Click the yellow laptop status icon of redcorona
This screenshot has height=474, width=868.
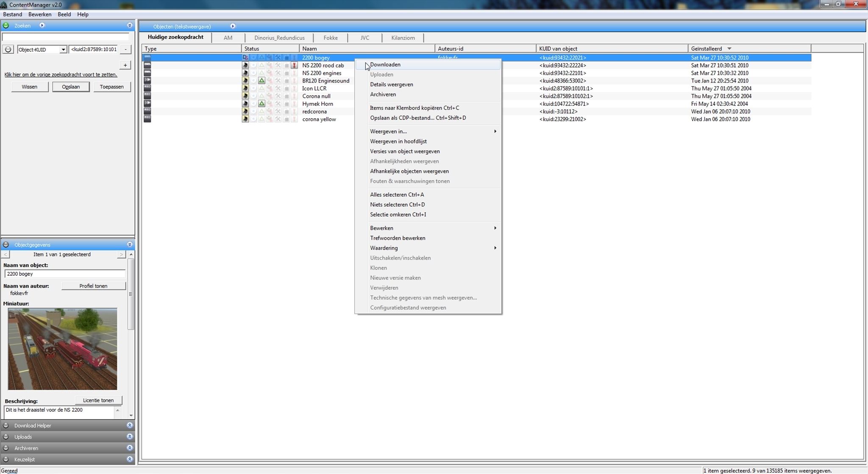245,111
